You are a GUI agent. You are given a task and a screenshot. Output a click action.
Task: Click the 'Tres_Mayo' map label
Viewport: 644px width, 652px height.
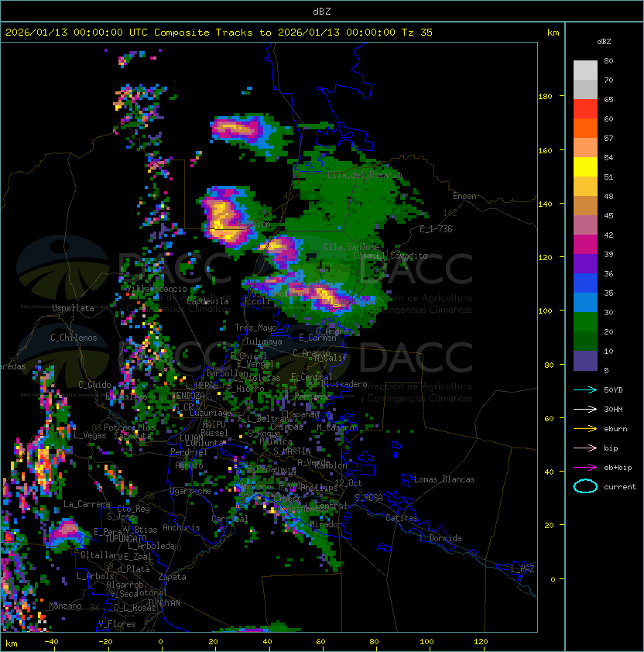255,328
